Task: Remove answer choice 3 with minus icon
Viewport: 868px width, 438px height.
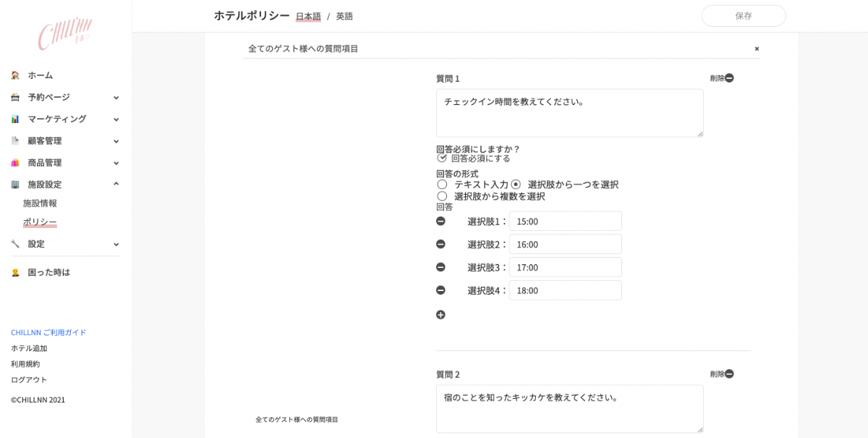Action: (x=441, y=267)
